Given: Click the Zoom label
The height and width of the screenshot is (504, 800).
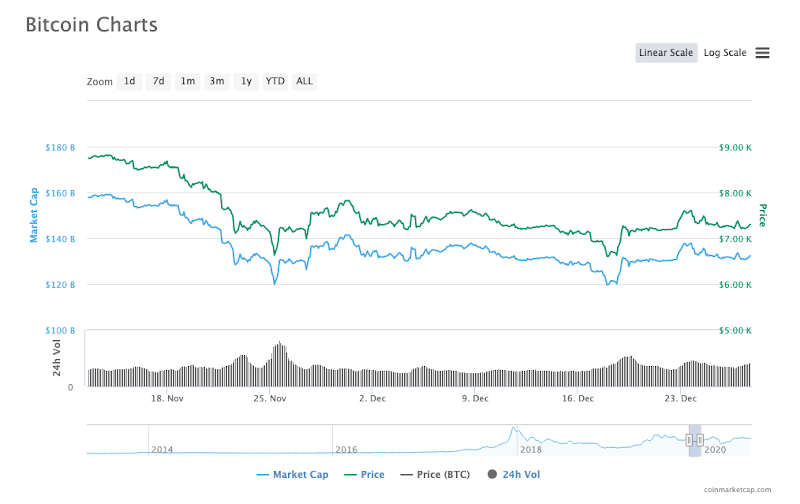Looking at the screenshot, I should (99, 82).
